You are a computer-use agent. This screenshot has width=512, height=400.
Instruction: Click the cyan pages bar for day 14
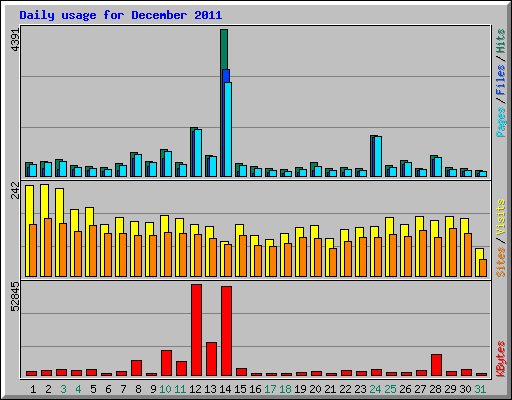click(x=228, y=129)
